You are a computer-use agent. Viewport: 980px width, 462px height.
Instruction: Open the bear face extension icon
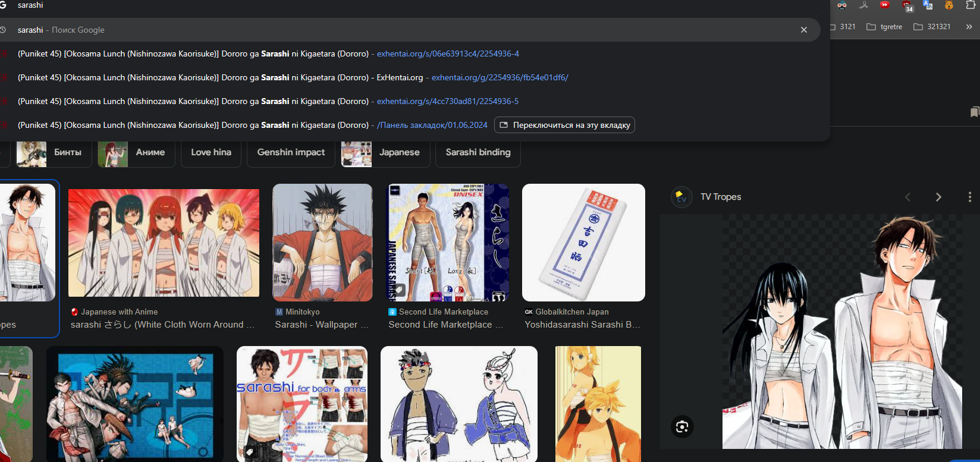[x=949, y=5]
